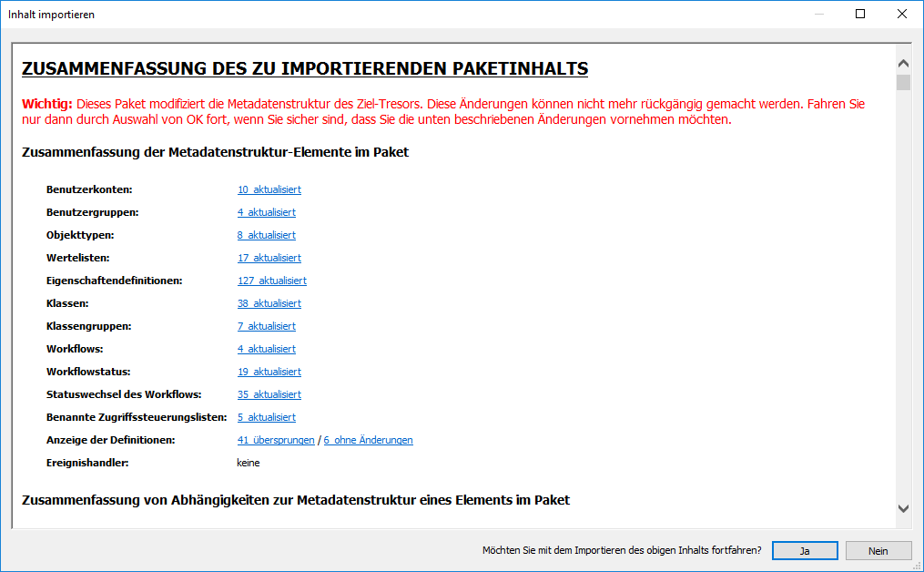Open the '4 aktualisiert' Workflows link
The width and height of the screenshot is (924, 572).
coord(266,349)
